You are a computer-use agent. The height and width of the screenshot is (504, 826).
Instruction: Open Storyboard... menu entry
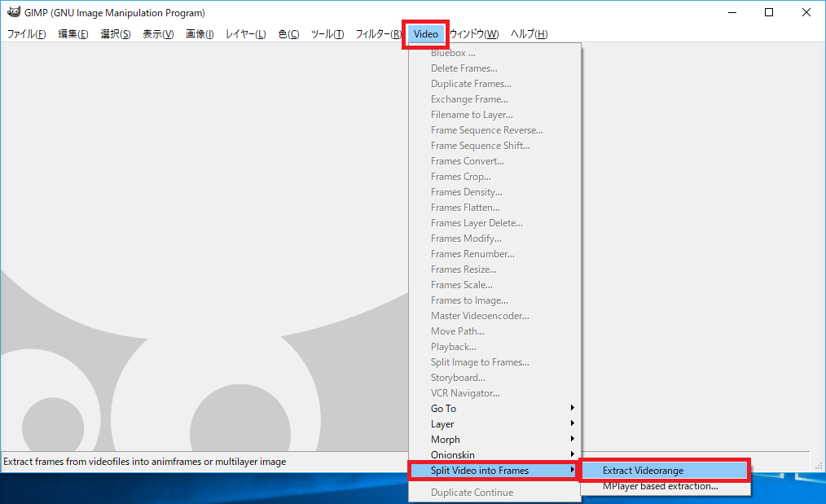tap(494, 378)
